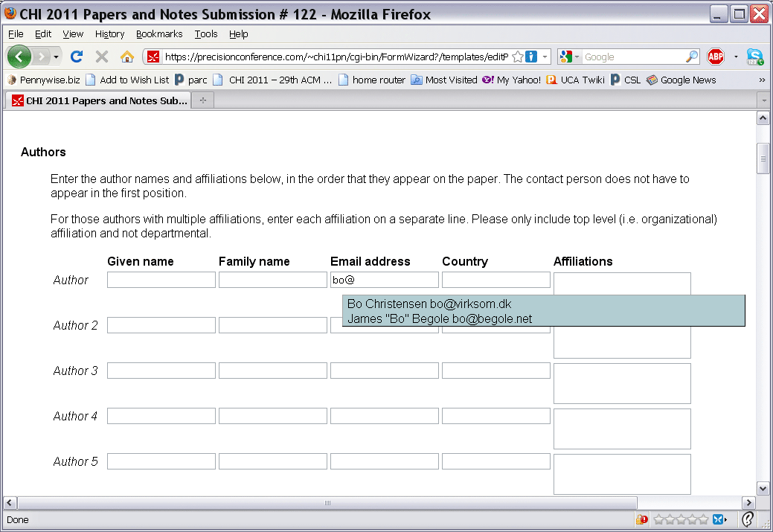Click the search magnifier icon
This screenshot has height=532, width=773.
click(x=692, y=57)
